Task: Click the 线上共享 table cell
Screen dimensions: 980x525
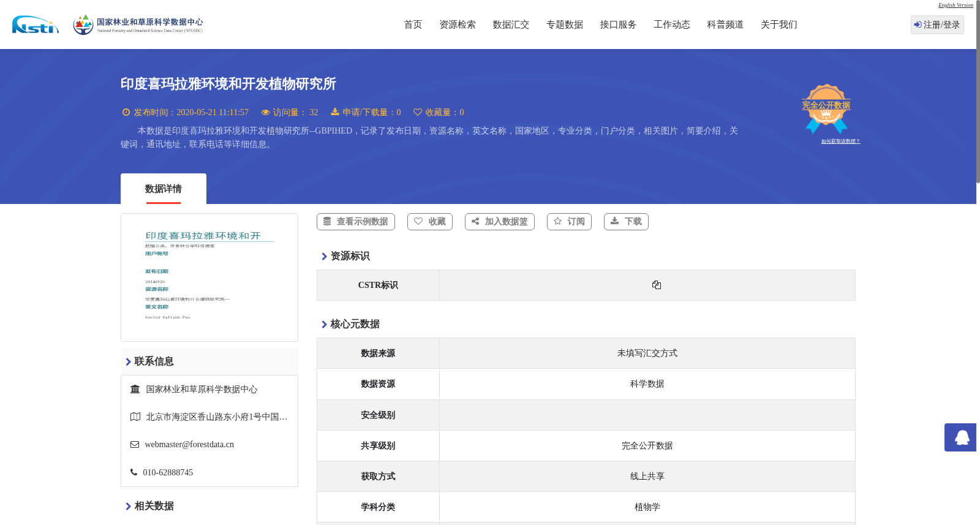Action: [x=647, y=477]
